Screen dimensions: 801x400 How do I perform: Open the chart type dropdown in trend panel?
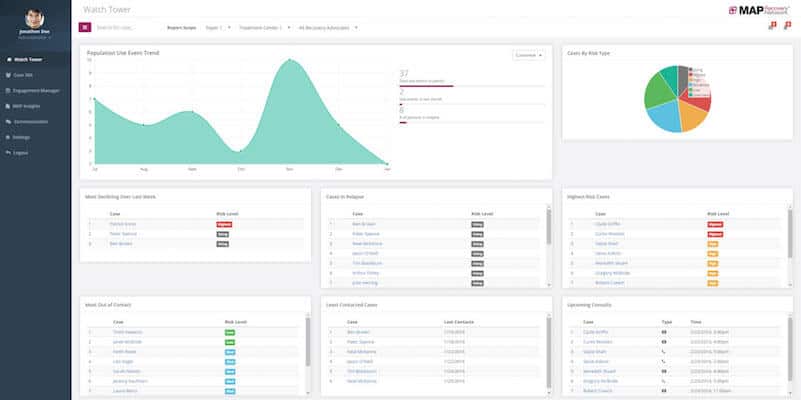click(x=528, y=55)
